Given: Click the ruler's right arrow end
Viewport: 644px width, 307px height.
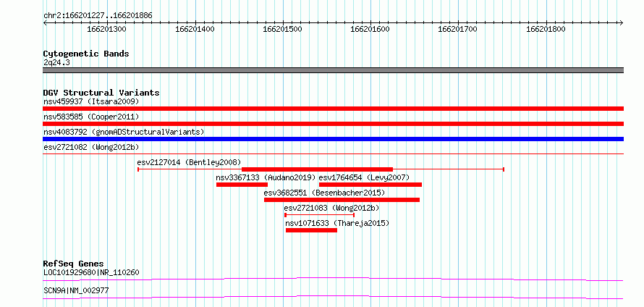Looking at the screenshot, I should coord(622,22).
